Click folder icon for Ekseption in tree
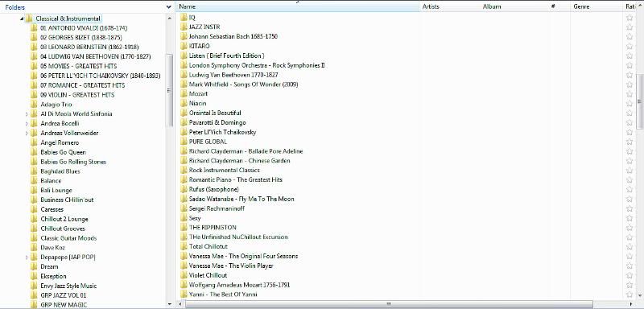Viewport: 644px width, 309px height. 34,276
